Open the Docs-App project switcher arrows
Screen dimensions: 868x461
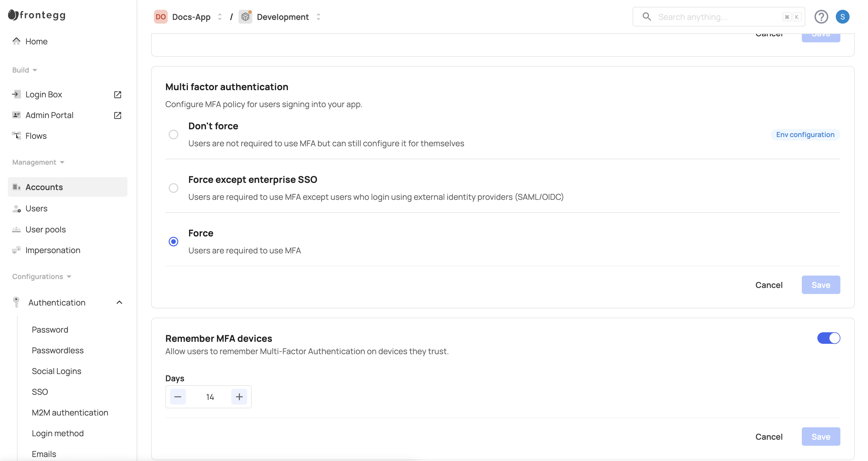tap(220, 17)
